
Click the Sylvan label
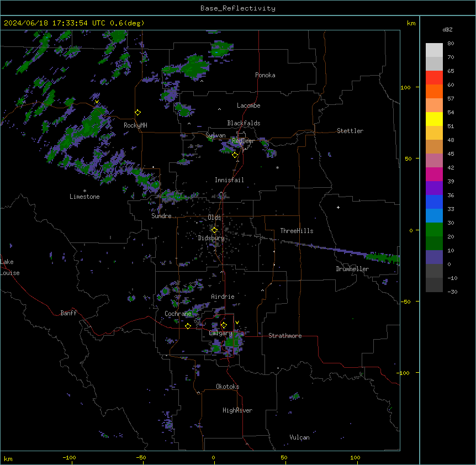pos(215,135)
